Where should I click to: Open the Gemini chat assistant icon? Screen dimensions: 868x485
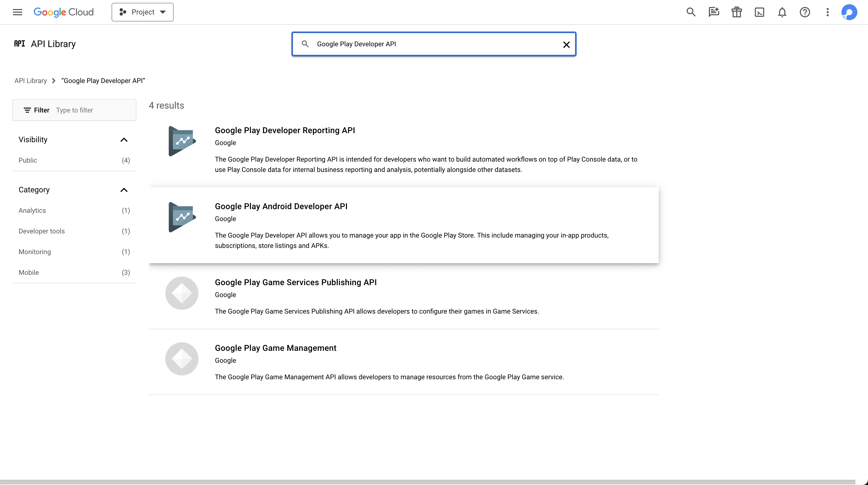[x=714, y=12]
